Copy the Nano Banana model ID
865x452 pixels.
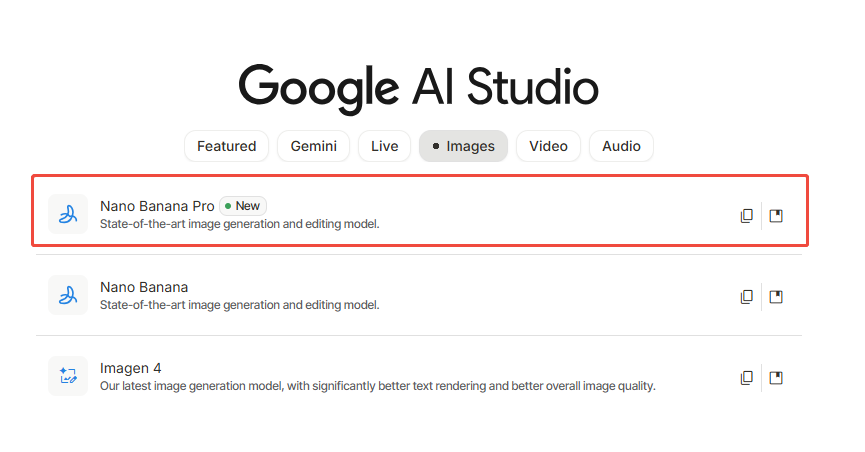tap(746, 297)
